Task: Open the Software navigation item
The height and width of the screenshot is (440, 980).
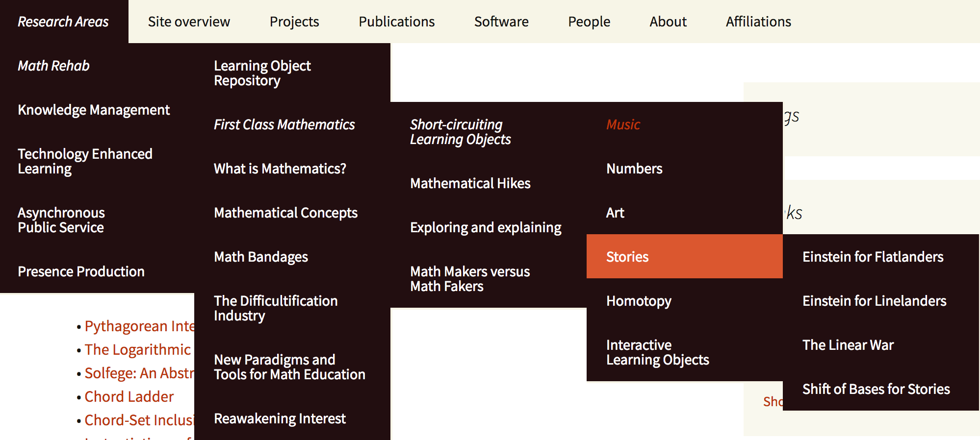Action: pyautogui.click(x=501, y=22)
